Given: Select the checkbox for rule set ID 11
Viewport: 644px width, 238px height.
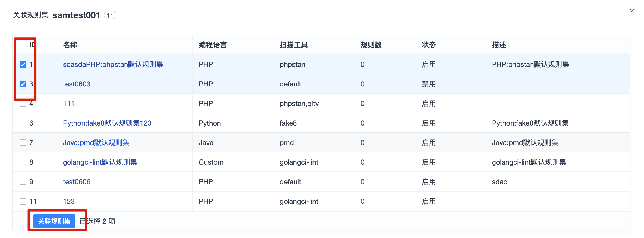Looking at the screenshot, I should pos(23,201).
